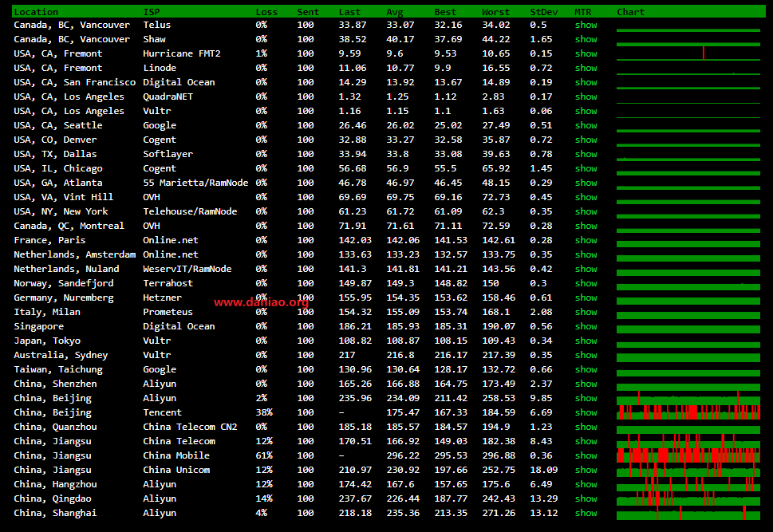
Task: Click the chart for Fremont Hurricane FMT2
Action: pyautogui.click(x=688, y=53)
